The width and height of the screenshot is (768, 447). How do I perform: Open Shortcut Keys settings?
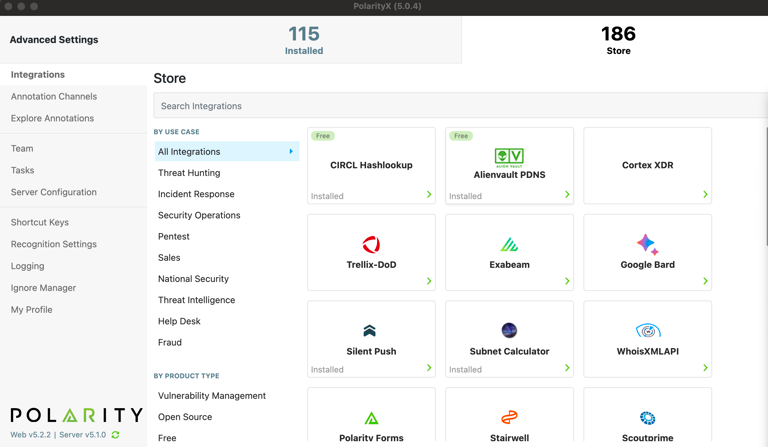click(40, 222)
